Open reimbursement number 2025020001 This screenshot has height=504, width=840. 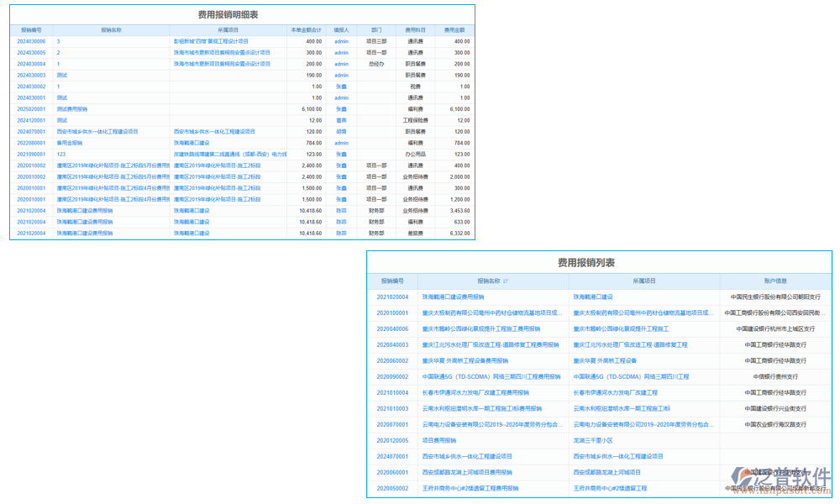point(31,109)
